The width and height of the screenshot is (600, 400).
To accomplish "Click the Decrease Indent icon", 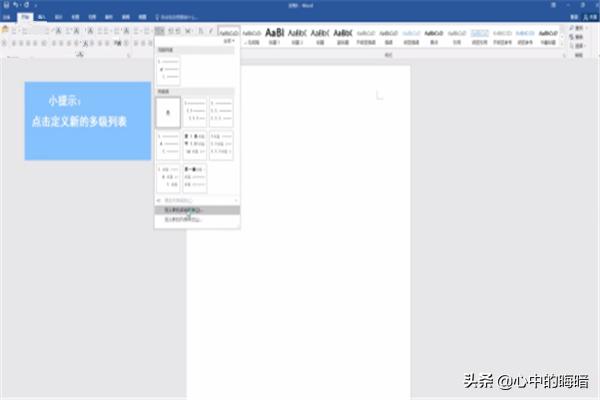I will pos(171,31).
